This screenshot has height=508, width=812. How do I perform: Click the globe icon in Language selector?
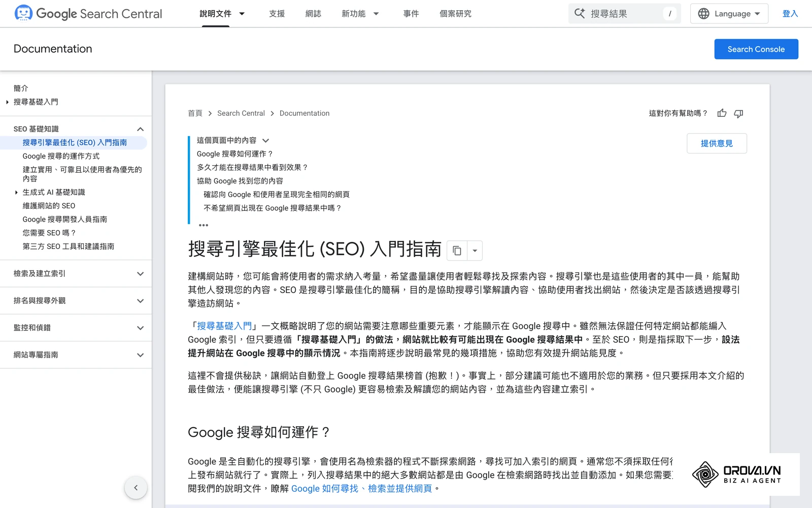pyautogui.click(x=703, y=14)
